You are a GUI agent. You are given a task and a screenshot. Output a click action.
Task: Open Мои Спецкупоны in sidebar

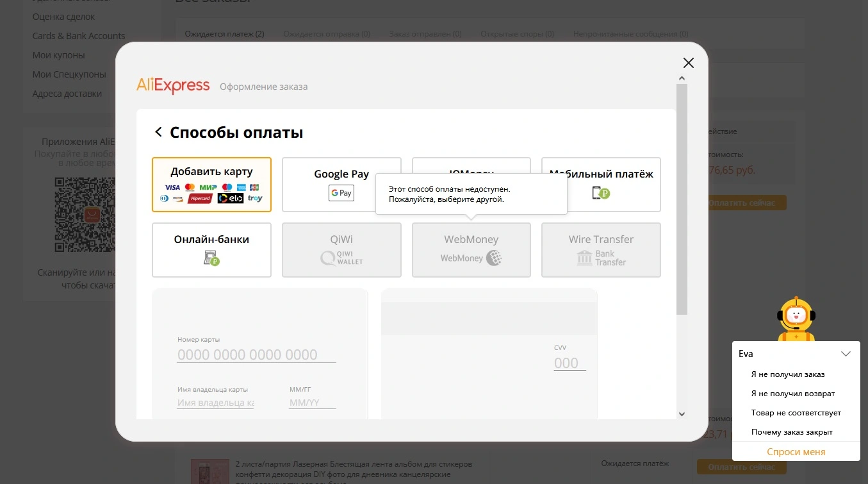pos(69,74)
